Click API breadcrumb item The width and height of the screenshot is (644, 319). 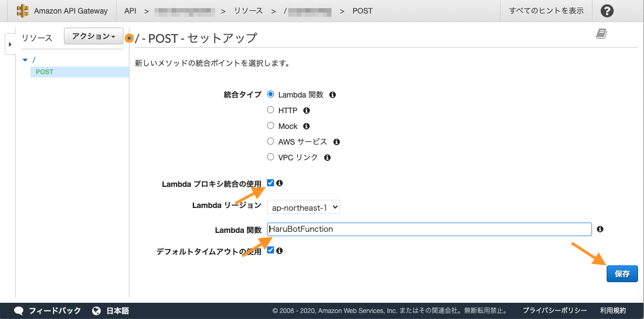click(x=130, y=11)
